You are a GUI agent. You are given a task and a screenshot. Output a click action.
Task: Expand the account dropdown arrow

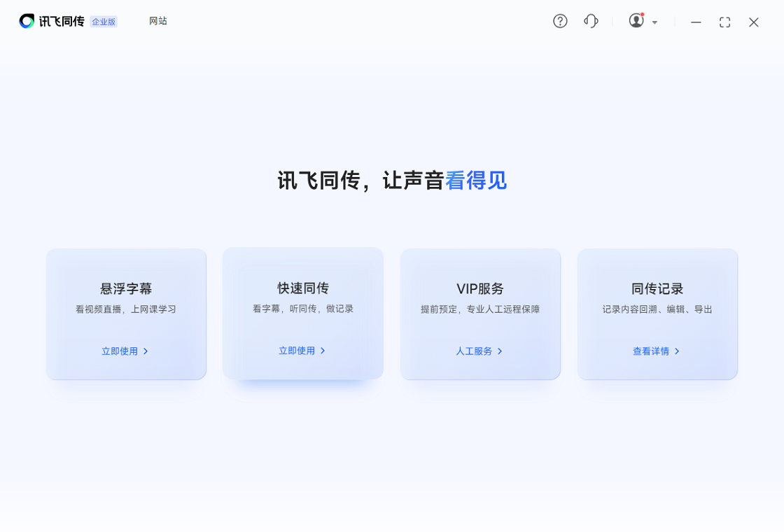654,22
